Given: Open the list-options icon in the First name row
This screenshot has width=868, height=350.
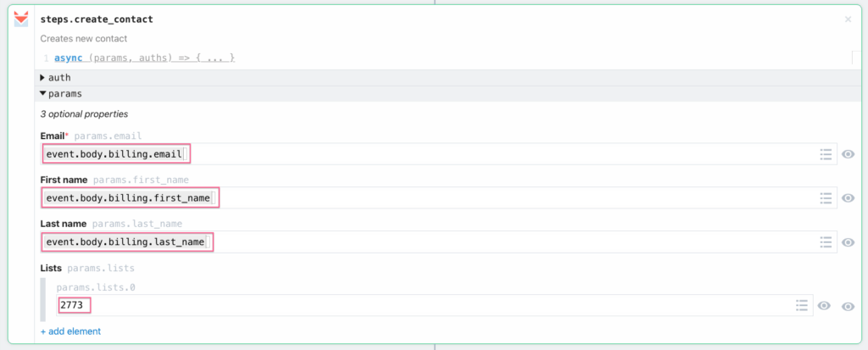Looking at the screenshot, I should click(826, 198).
